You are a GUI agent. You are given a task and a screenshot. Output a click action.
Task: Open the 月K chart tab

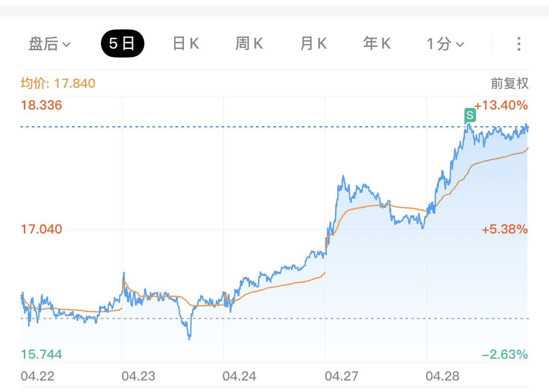click(313, 44)
